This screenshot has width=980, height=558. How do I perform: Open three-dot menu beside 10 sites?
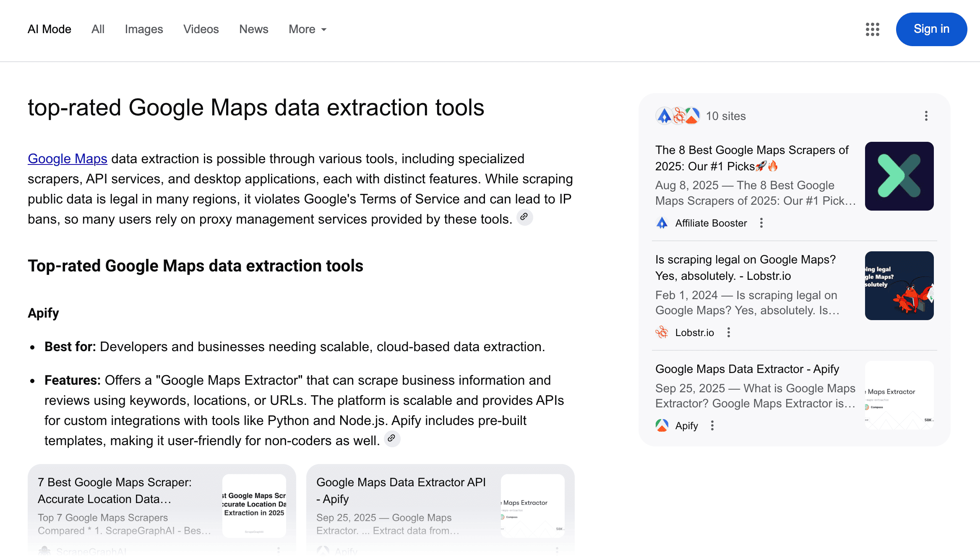pyautogui.click(x=926, y=116)
